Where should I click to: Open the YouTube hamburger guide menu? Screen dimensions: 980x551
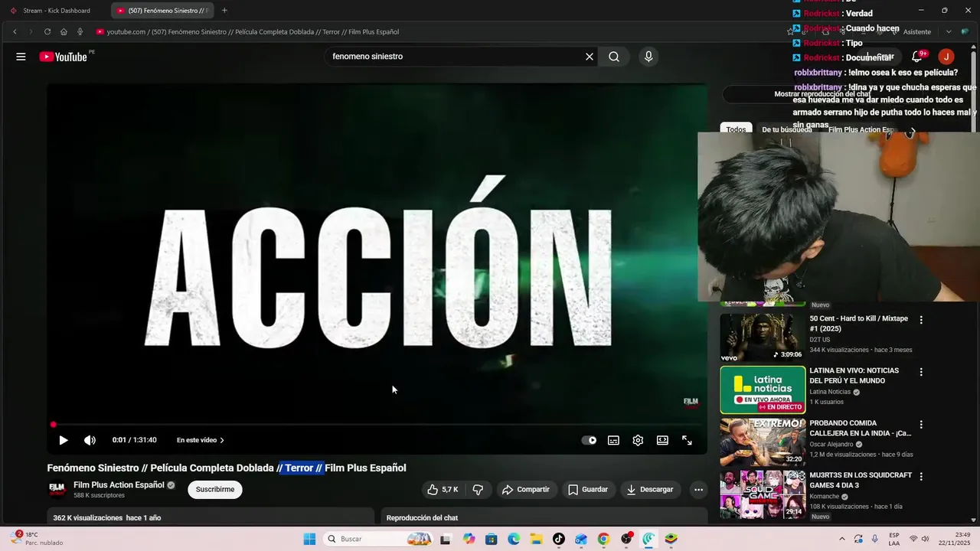coord(21,57)
